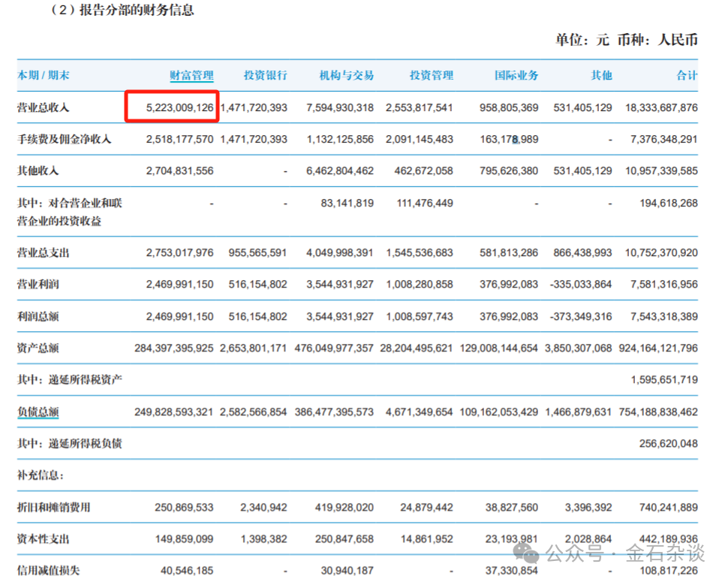Click the value 2,704,831,556
This screenshot has height=582, width=728.
click(x=179, y=171)
